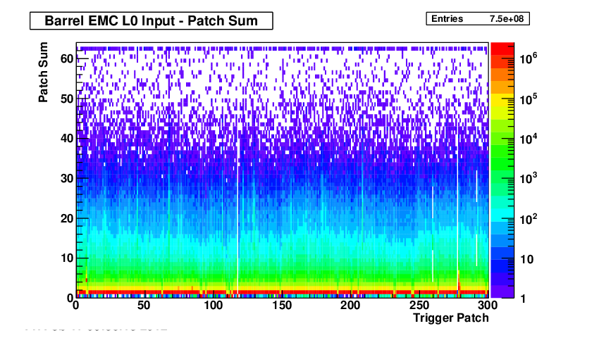The width and height of the screenshot is (599, 364).
Task: Click x-axis tick label 300
Action: click(x=488, y=306)
